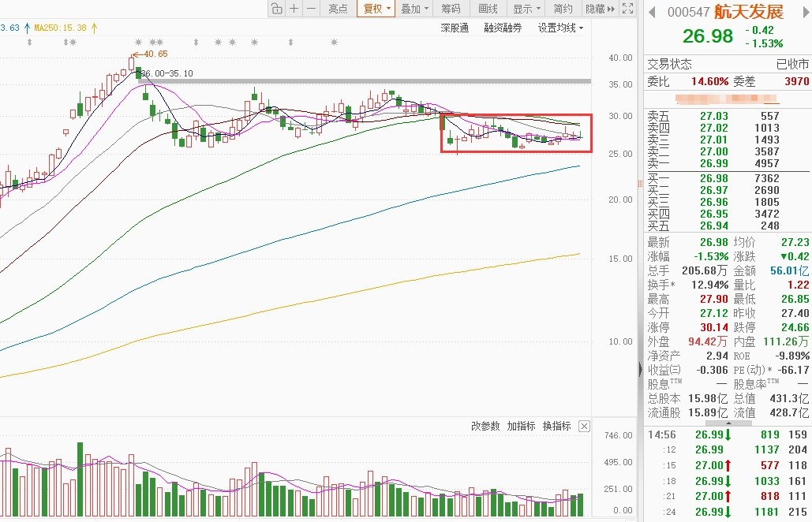Click the PE(动)* value -66.17
This screenshot has width=812, height=522.
(x=793, y=371)
